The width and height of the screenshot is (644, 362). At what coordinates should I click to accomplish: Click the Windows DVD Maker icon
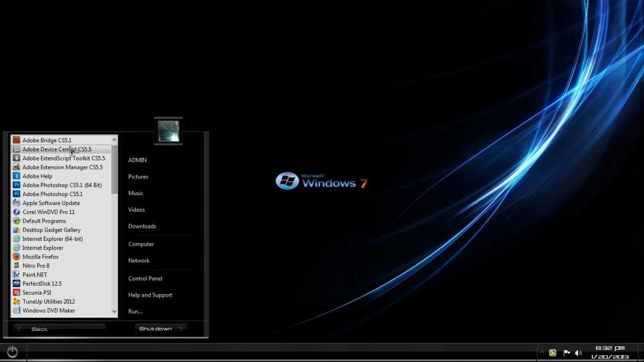point(17,311)
